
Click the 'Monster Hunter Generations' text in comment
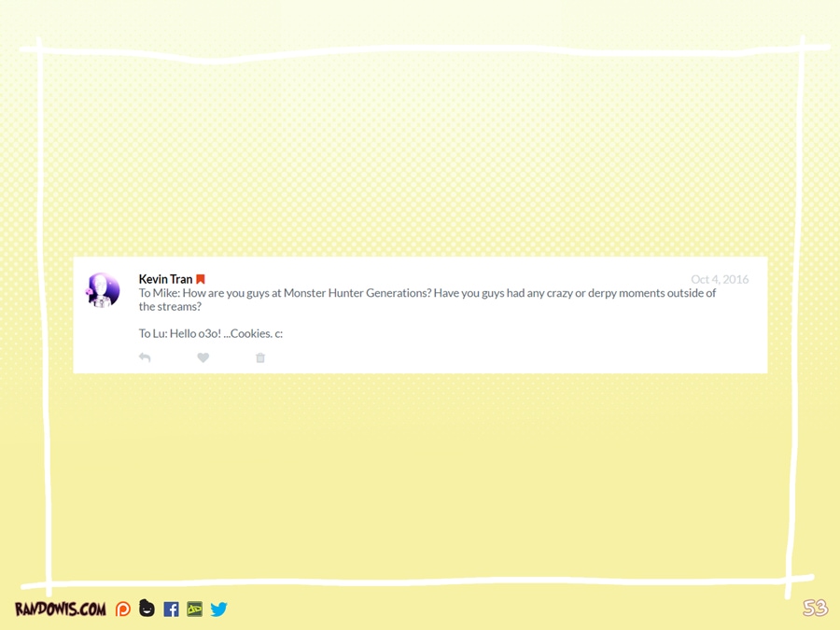tap(357, 293)
